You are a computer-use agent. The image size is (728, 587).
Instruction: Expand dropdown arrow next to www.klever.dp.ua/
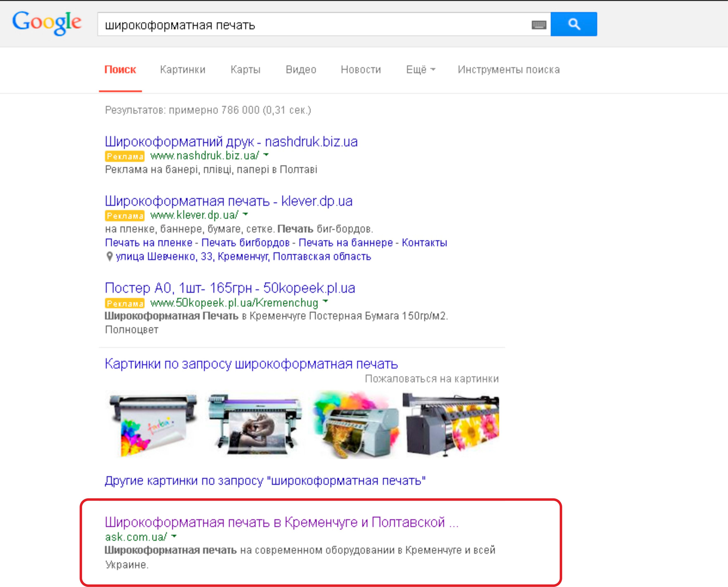click(x=246, y=214)
